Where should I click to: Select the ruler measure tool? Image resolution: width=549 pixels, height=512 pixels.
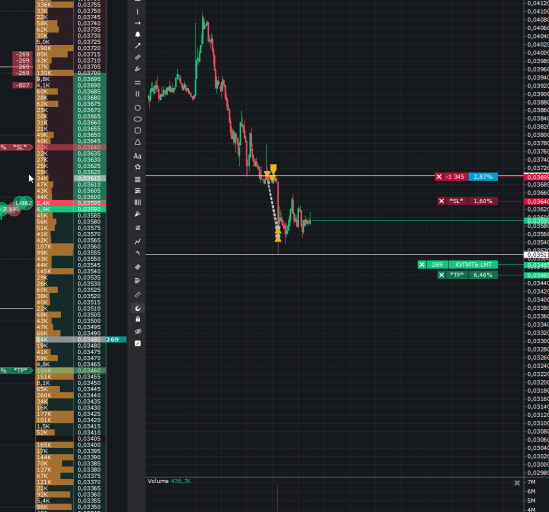138,295
